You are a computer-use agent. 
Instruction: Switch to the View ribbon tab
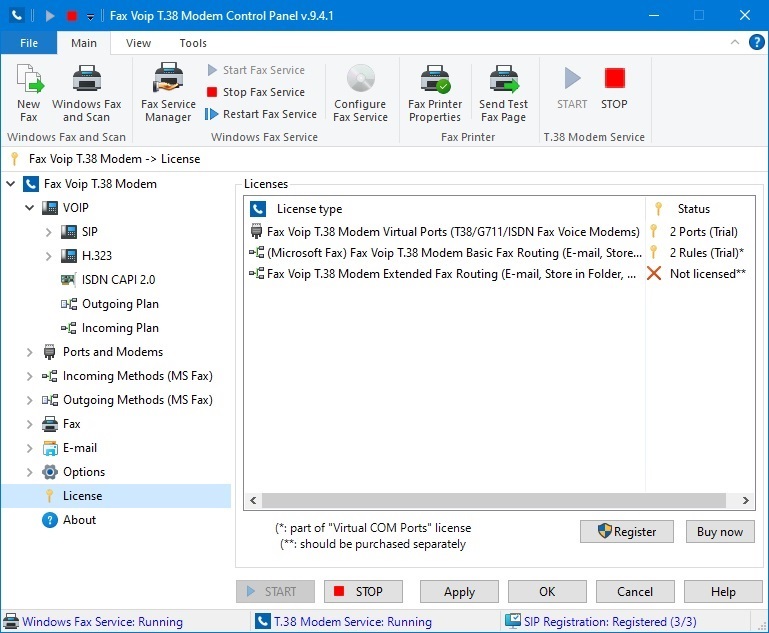[x=138, y=43]
